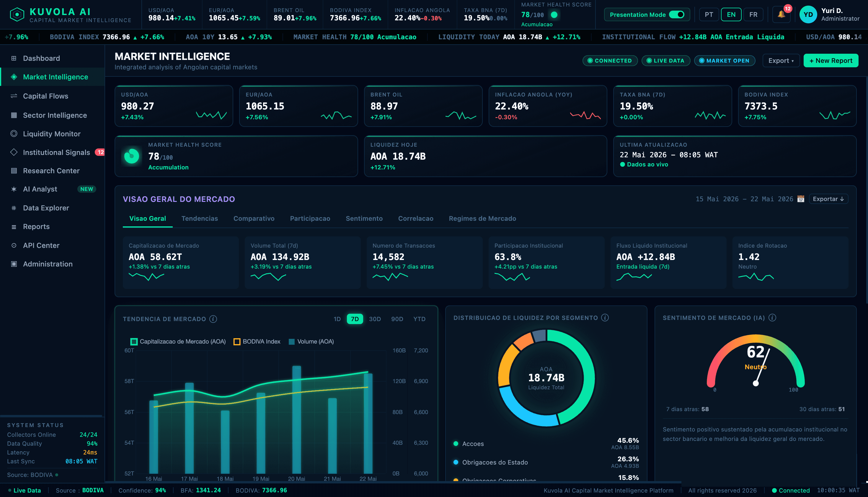Click the Reports list icon
Viewport: 868px width, 497px height.
click(14, 227)
